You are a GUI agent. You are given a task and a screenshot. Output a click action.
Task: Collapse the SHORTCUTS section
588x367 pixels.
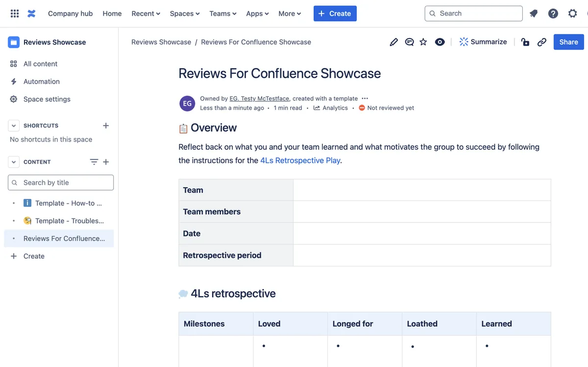point(14,125)
